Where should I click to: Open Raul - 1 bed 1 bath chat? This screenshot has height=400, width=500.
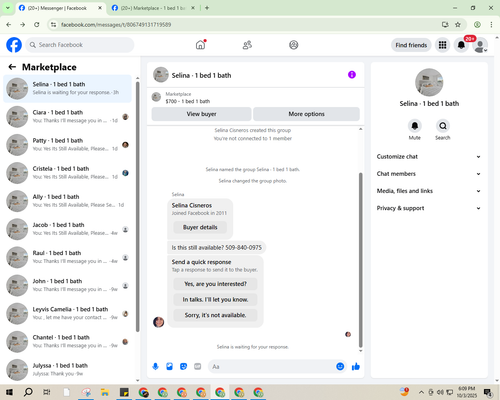[67, 257]
